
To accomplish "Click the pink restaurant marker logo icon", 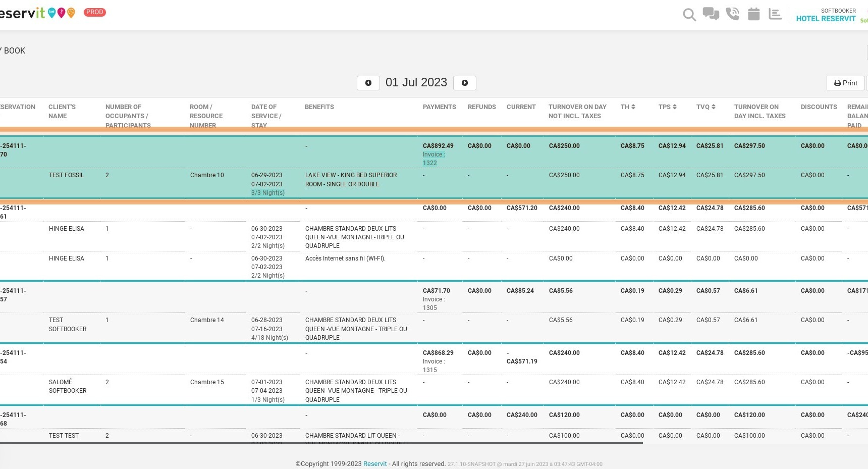I will (62, 13).
